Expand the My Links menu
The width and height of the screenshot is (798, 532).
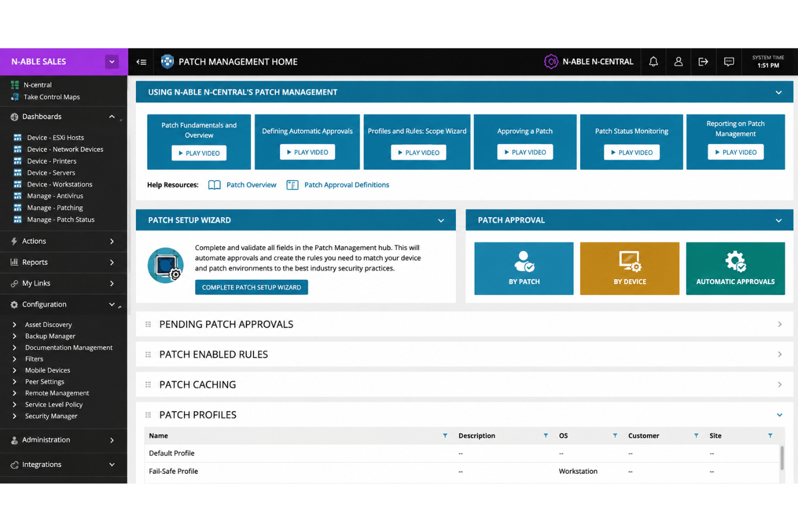112,284
